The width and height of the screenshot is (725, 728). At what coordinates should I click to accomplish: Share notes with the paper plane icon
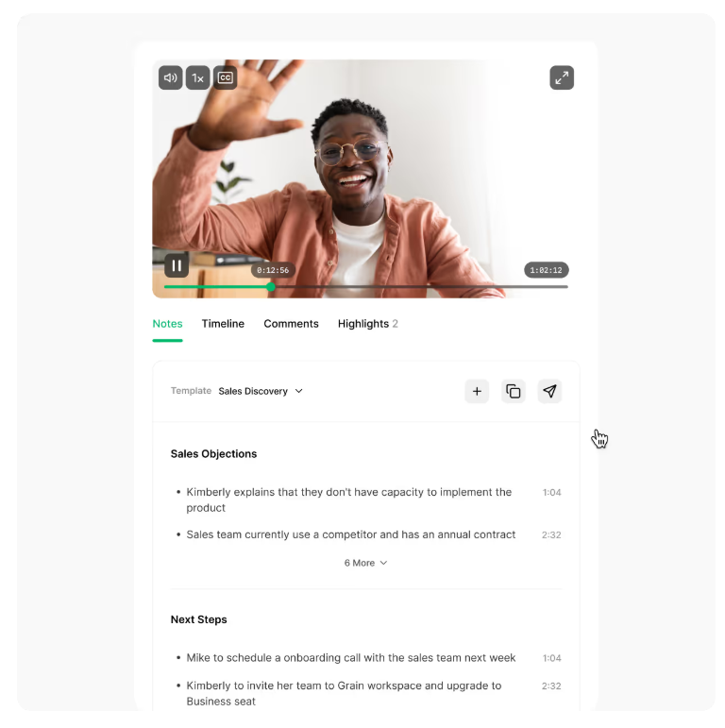(549, 392)
